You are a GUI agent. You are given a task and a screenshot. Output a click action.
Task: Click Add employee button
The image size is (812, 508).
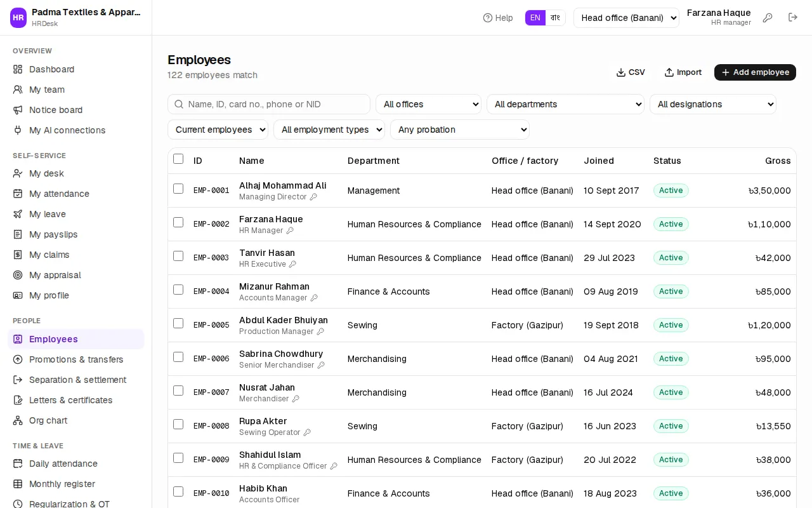(x=755, y=72)
